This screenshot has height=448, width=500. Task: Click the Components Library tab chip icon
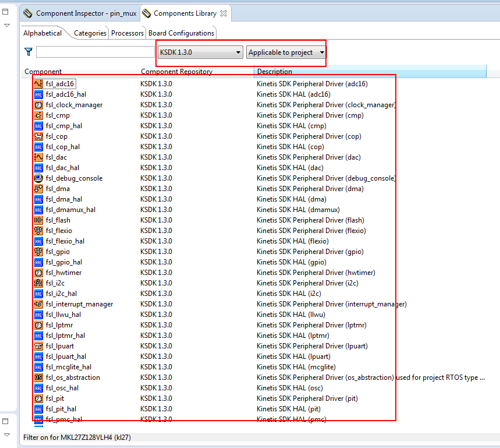point(146,13)
